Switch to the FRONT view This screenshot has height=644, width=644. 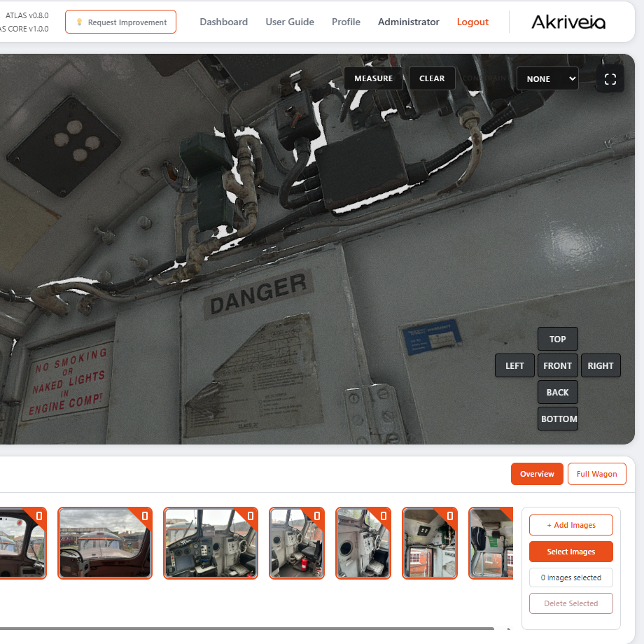[557, 365]
